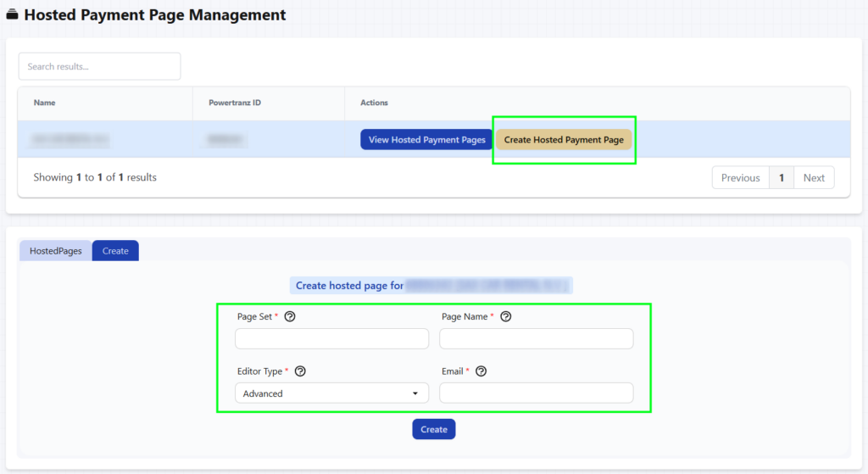Viewport: 868px width, 474px height.
Task: Click View Hosted Payment Pages button
Action: pyautogui.click(x=426, y=140)
